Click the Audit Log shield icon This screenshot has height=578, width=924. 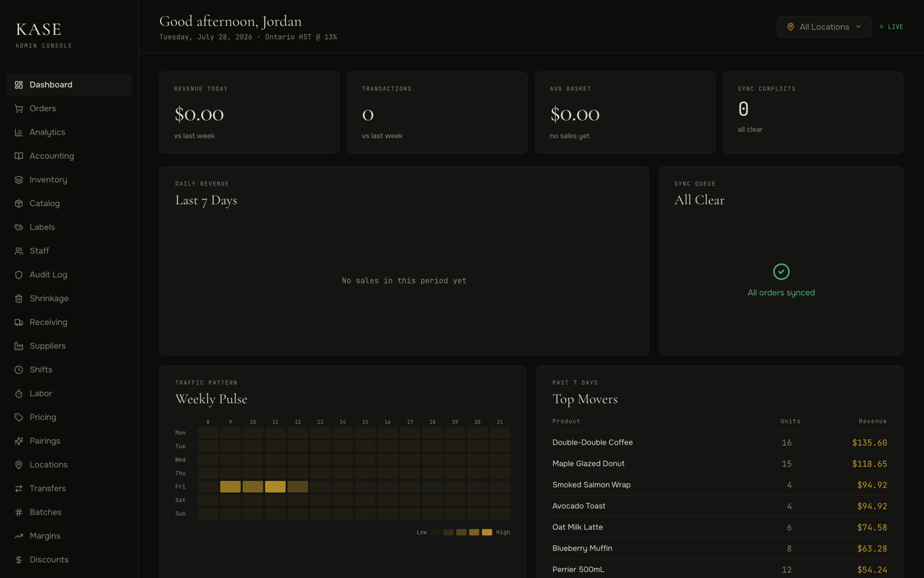coord(18,275)
